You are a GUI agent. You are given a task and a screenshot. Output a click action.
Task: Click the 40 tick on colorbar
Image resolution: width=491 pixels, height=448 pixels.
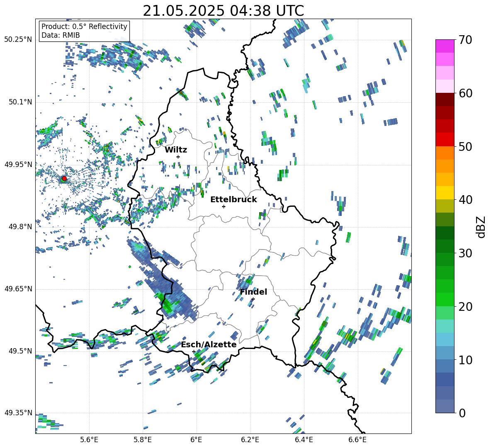coord(465,200)
